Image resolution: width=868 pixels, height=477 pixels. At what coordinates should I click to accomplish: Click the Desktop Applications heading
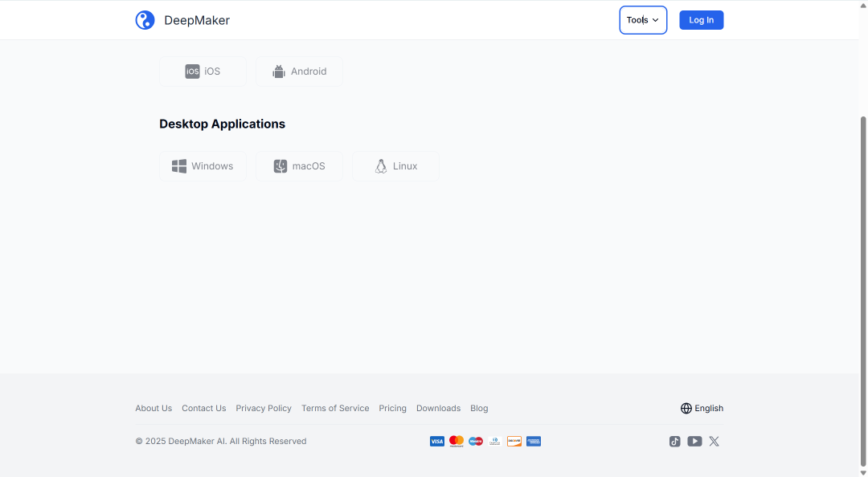point(222,124)
